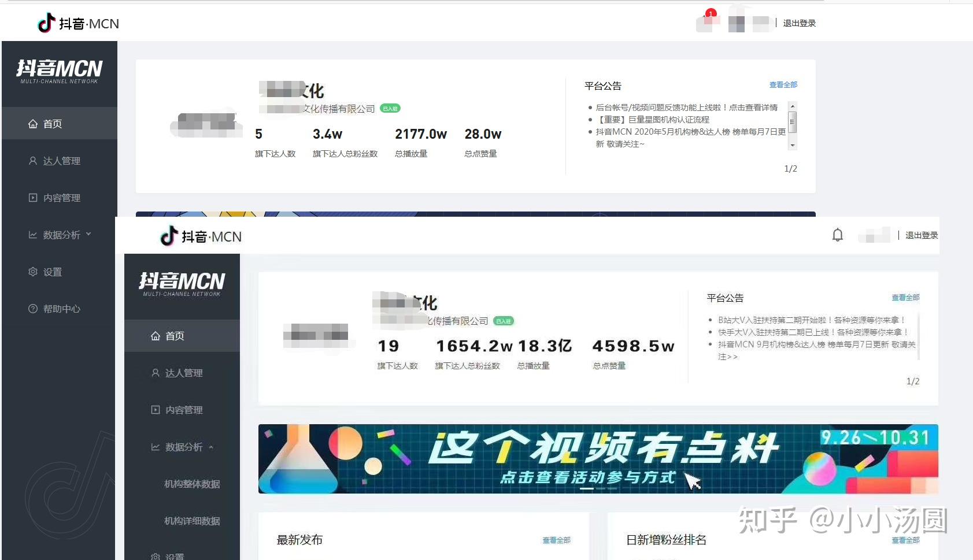
Task: Open announcement 后台帐号/视频问题反馈功能上线啦
Action: pos(687,107)
